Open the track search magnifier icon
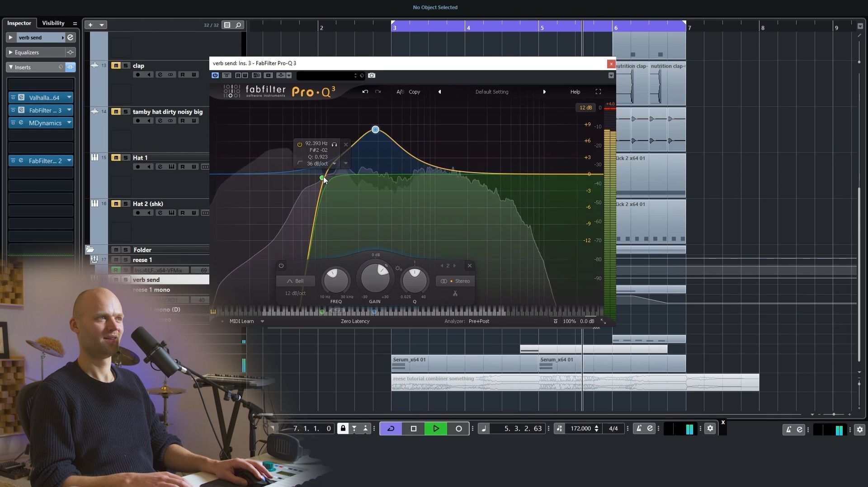The width and height of the screenshot is (868, 487). tap(238, 25)
